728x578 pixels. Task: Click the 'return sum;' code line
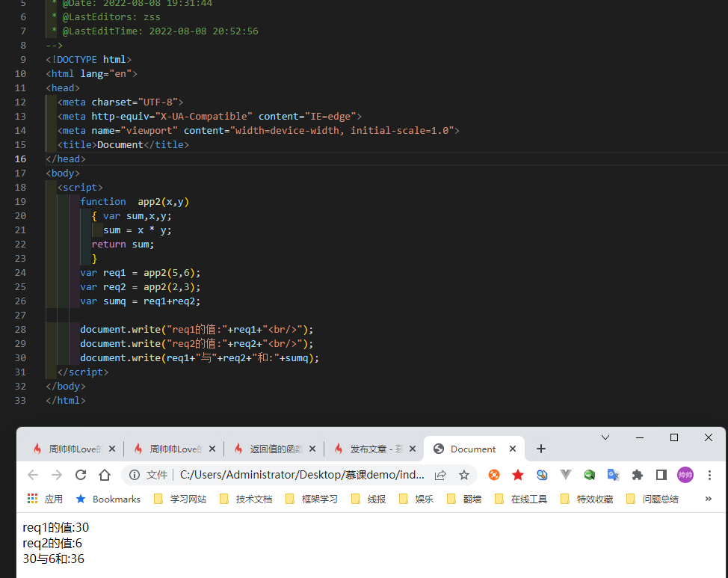tap(123, 245)
